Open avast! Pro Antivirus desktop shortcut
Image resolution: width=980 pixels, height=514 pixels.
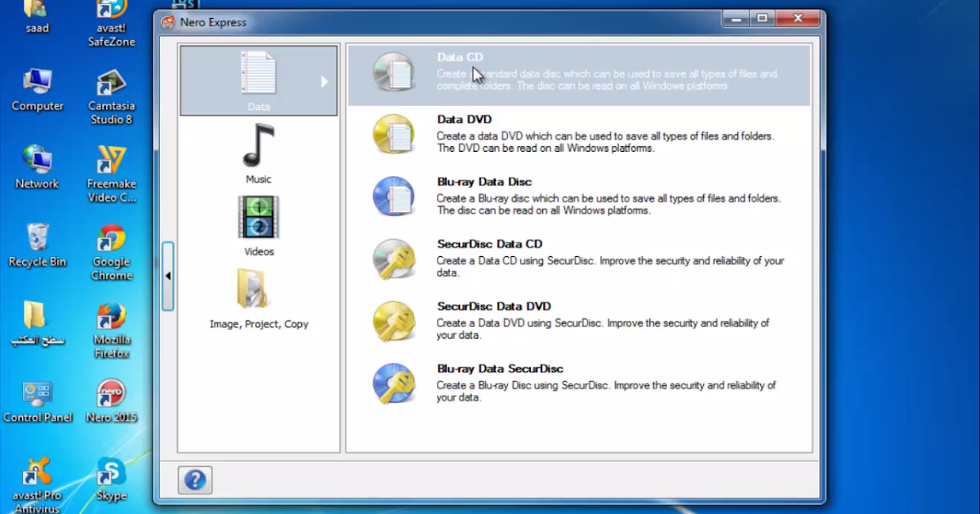click(38, 472)
